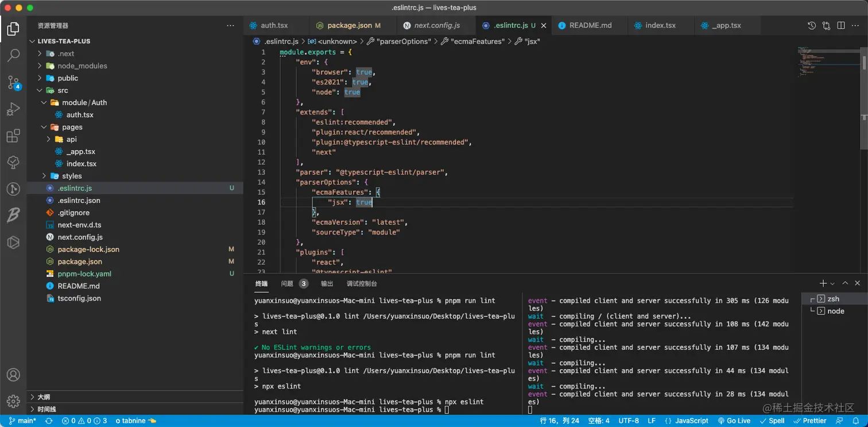Open the Extensions view icon
The width and height of the screenshot is (868, 427).
(13, 136)
